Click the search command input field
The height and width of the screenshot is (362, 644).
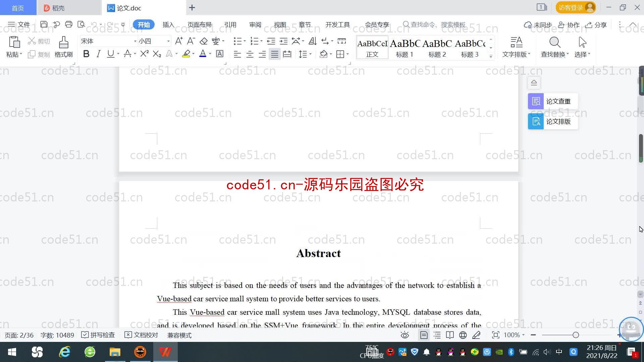pyautogui.click(x=434, y=24)
